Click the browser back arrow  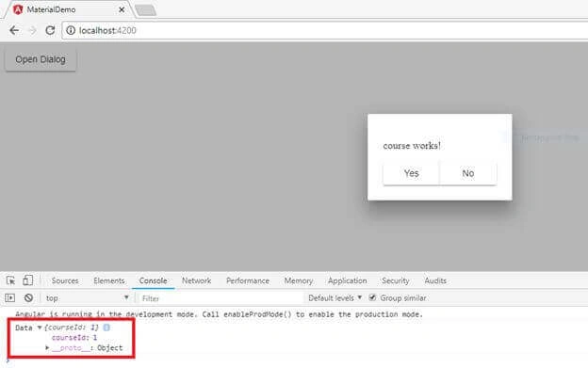click(14, 30)
